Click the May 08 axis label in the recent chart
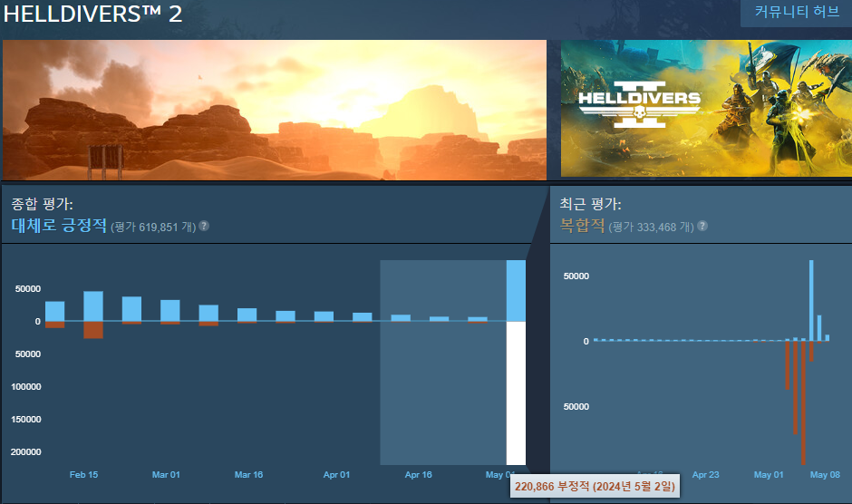Screen dimensions: 852x504 tap(825, 475)
